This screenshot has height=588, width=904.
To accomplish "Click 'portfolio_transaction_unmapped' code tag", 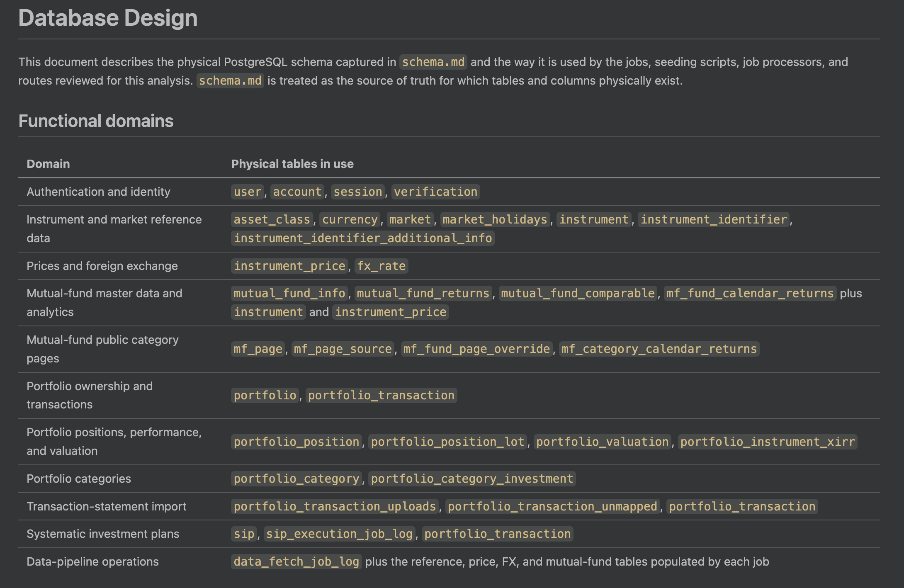I will click(552, 506).
